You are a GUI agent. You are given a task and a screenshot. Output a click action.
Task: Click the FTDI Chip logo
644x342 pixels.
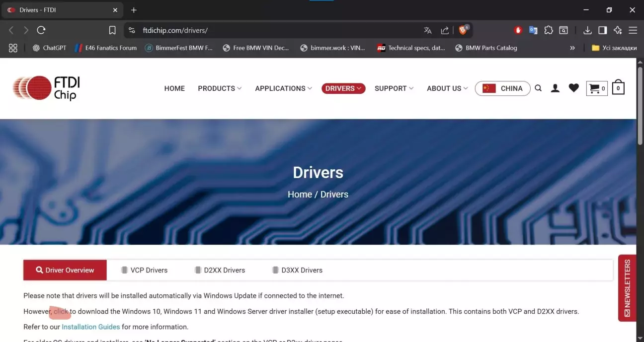(x=46, y=88)
